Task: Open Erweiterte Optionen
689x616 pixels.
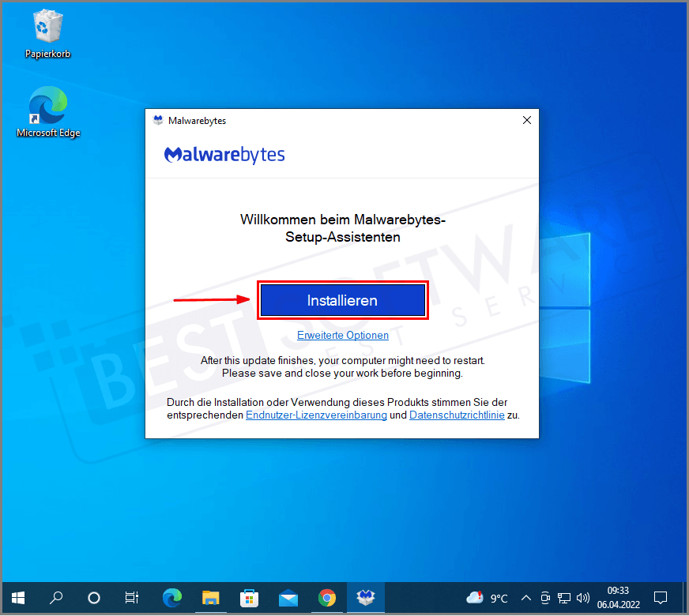Action: (342, 335)
